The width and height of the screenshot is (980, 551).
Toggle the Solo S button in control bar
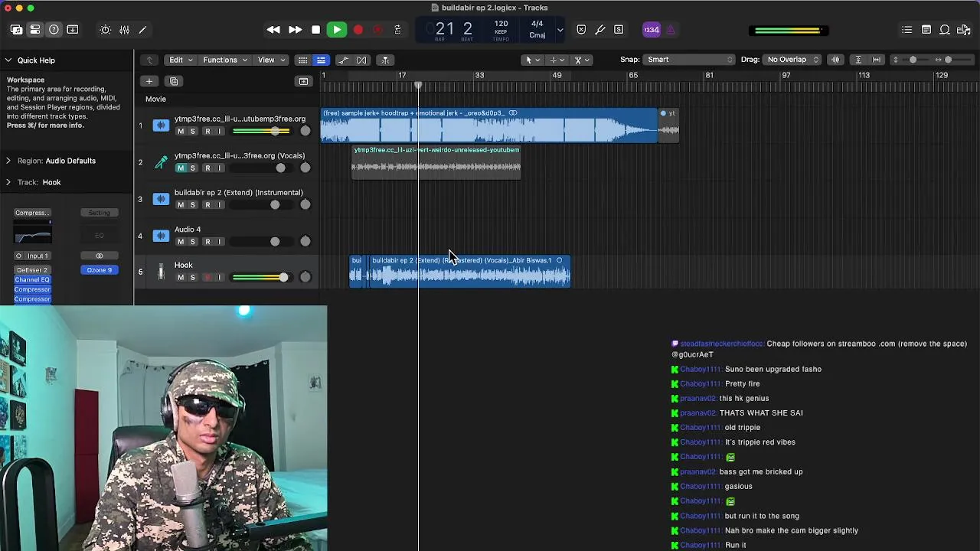(619, 30)
